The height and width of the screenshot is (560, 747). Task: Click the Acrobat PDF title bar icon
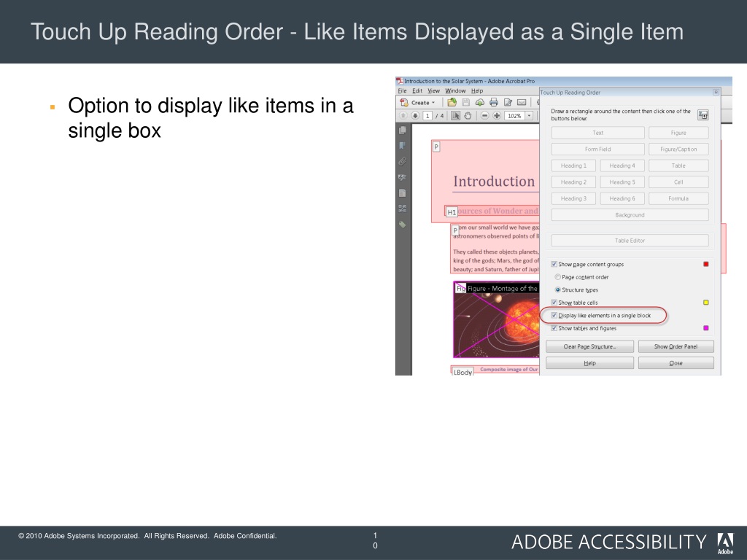400,81
